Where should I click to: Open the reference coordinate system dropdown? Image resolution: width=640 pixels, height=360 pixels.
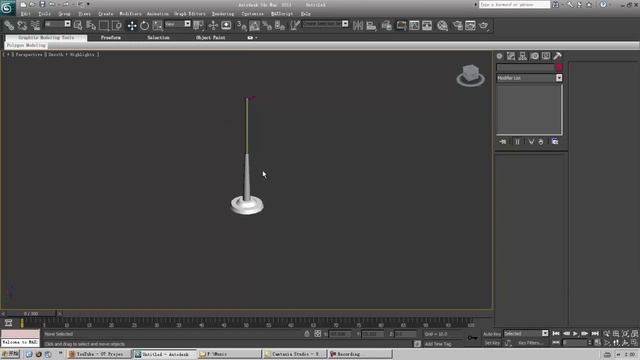[x=178, y=24]
